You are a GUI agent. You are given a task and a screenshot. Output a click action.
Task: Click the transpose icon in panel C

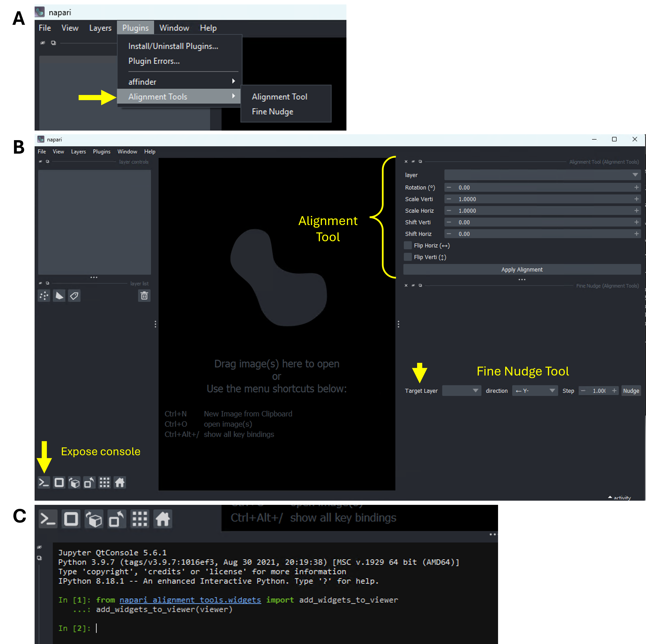[x=117, y=519]
